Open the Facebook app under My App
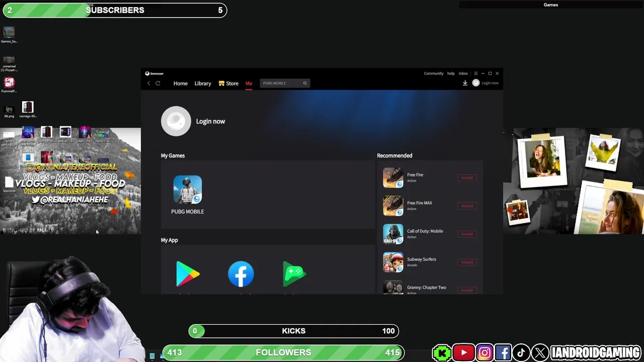This screenshot has width=644, height=362. [241, 274]
